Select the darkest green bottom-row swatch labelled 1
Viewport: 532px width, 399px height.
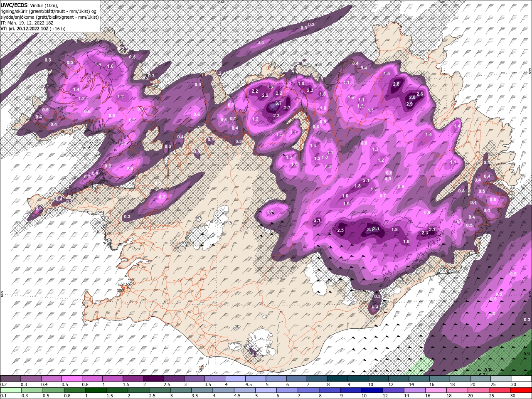tap(96, 390)
